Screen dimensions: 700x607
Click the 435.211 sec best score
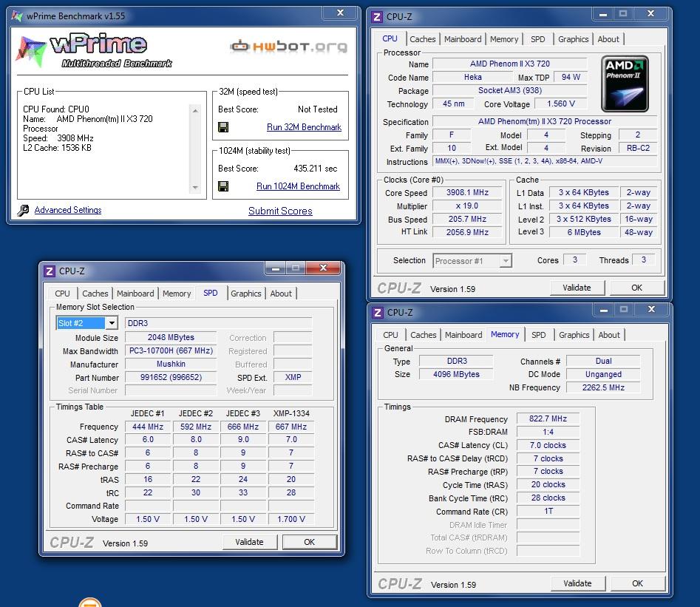(x=315, y=169)
